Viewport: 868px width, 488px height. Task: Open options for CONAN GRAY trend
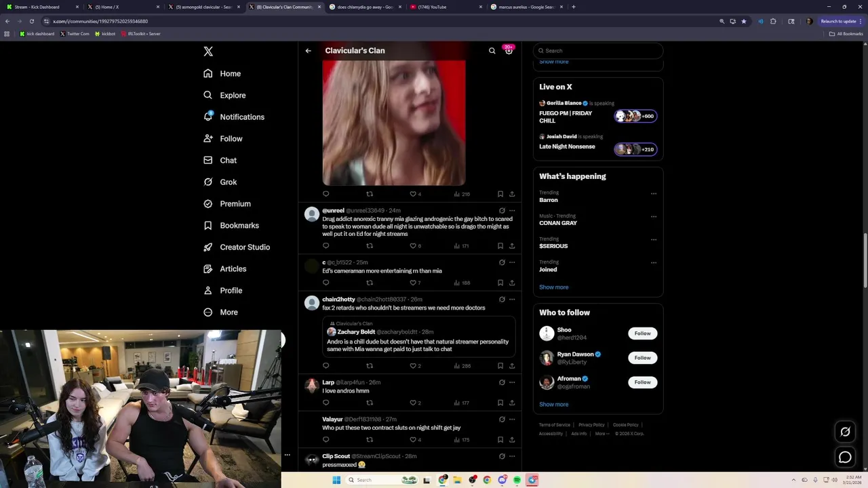click(654, 216)
